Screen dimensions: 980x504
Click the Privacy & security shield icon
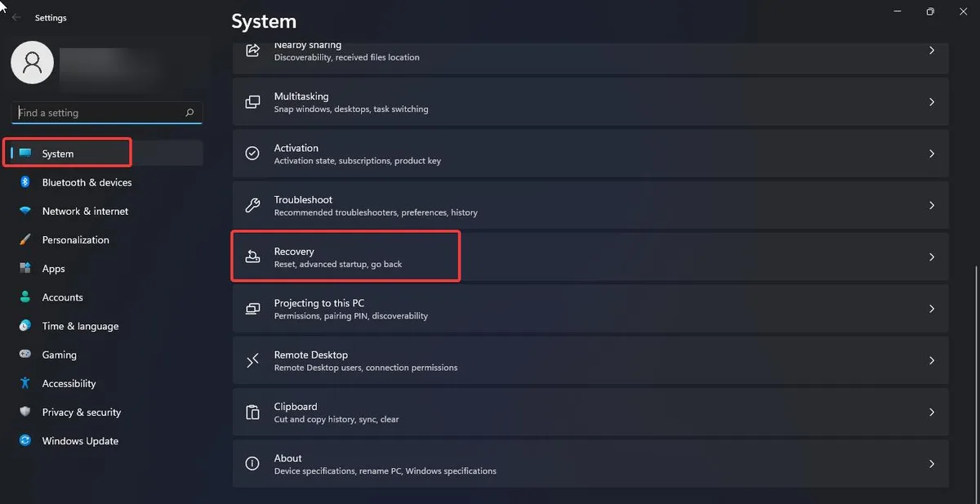(x=25, y=412)
